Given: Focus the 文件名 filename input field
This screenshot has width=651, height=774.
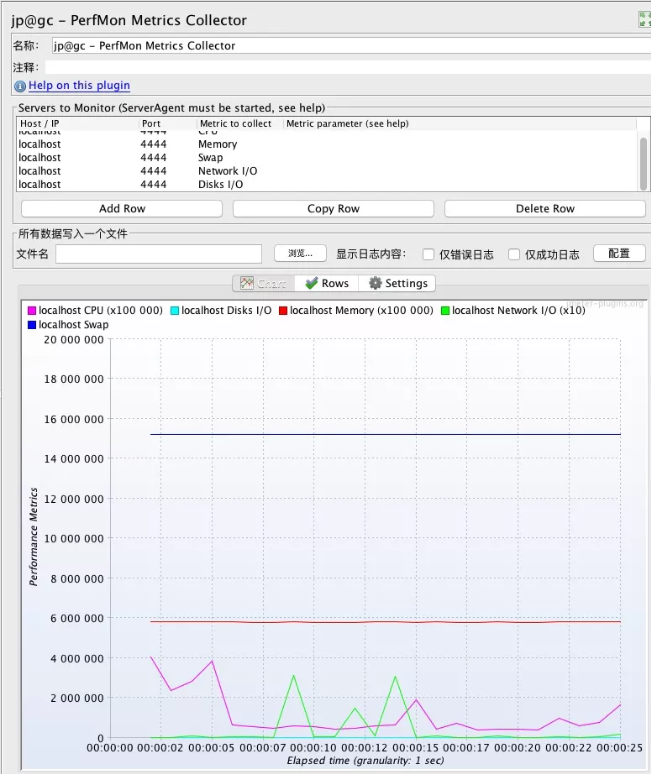Looking at the screenshot, I should tap(158, 254).
